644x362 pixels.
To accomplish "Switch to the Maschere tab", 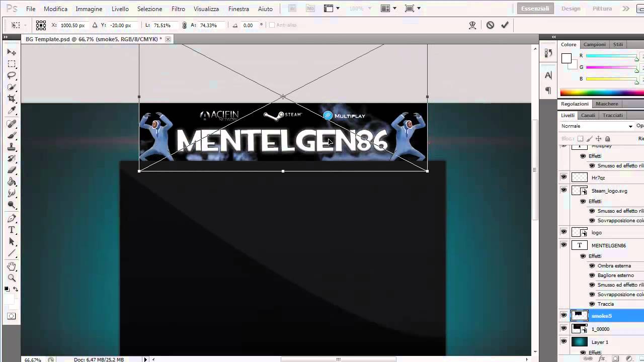I will tap(607, 104).
